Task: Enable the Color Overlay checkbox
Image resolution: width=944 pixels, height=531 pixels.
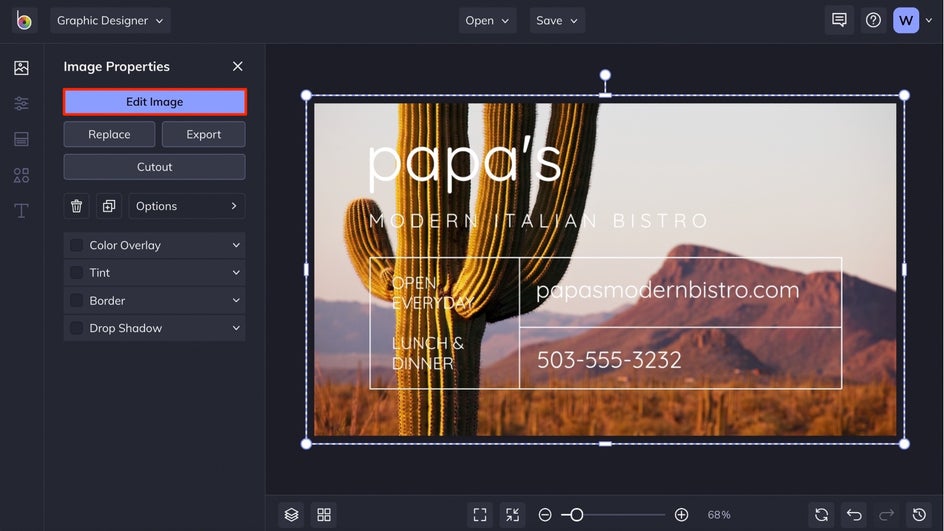Action: click(x=76, y=246)
